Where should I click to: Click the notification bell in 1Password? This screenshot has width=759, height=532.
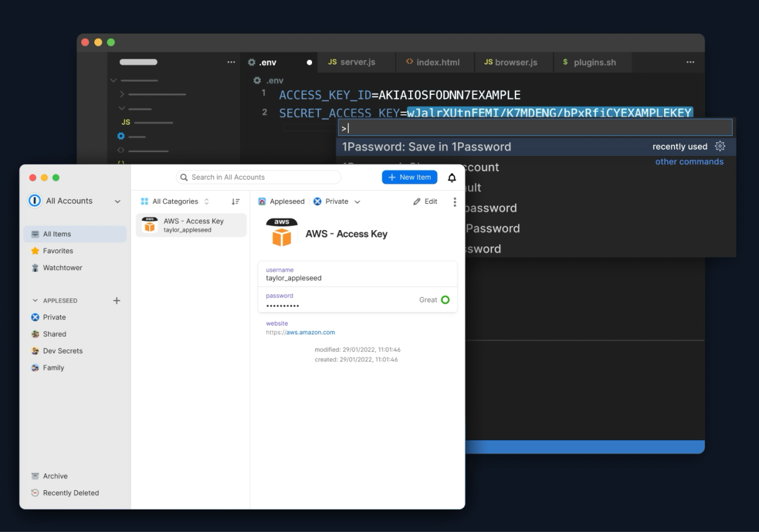coord(452,178)
